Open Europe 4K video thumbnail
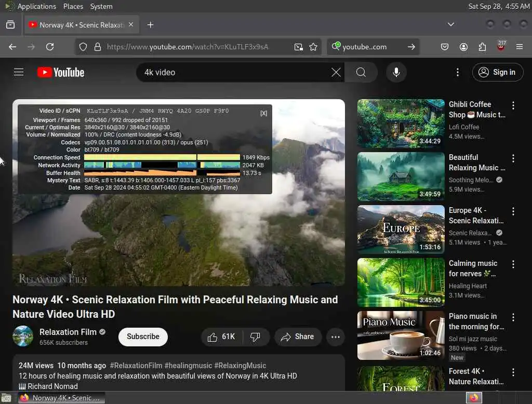This screenshot has width=532, height=404. tap(401, 230)
